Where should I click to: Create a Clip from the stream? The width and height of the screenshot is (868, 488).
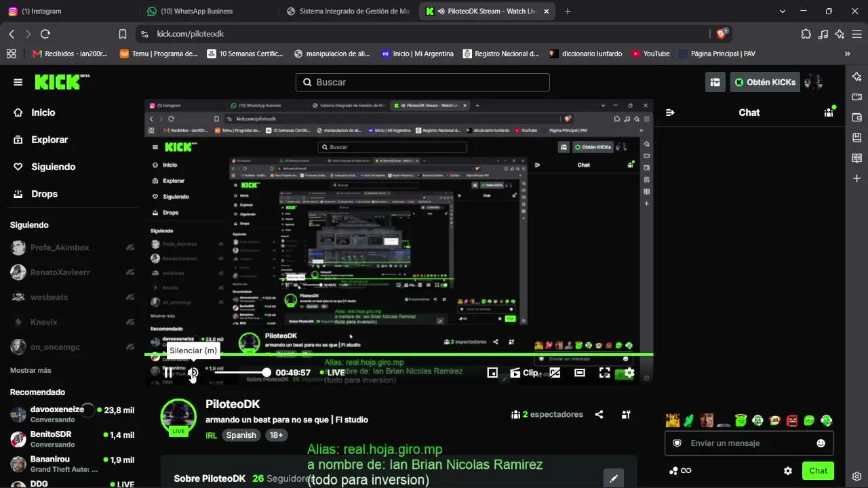(x=524, y=373)
